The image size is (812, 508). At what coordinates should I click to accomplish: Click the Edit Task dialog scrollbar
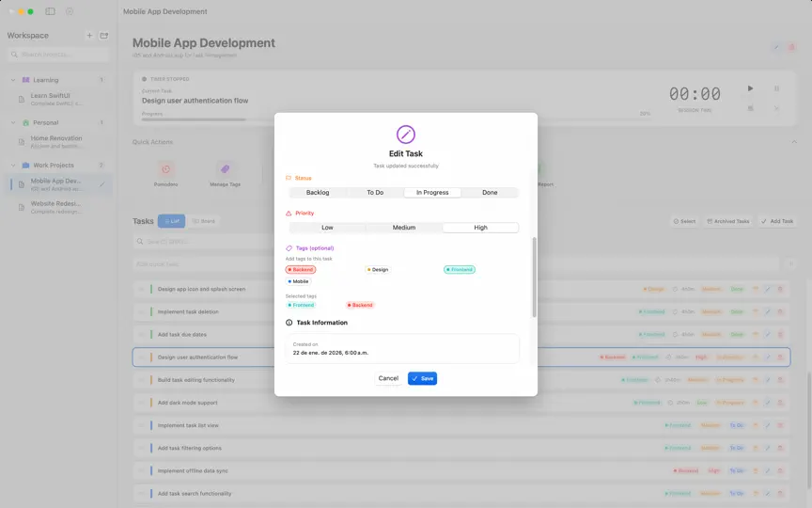coord(534,278)
